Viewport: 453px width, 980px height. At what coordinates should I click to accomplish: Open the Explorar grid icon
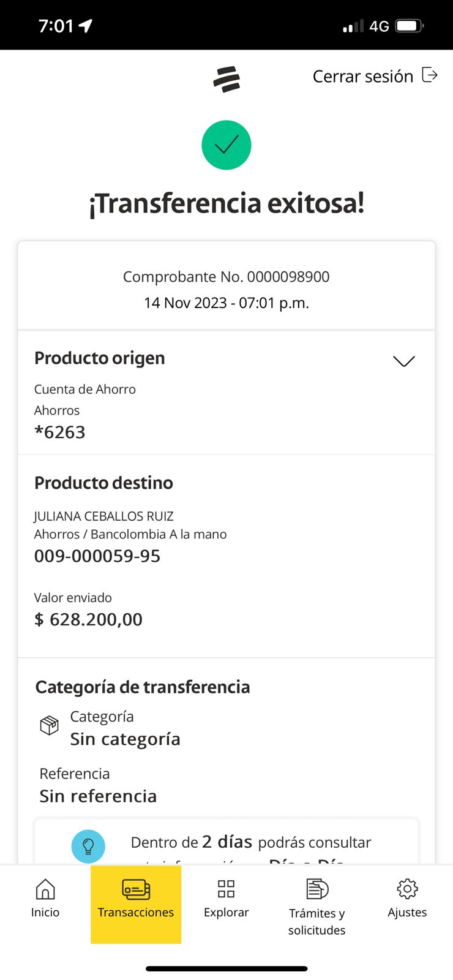[x=226, y=889]
